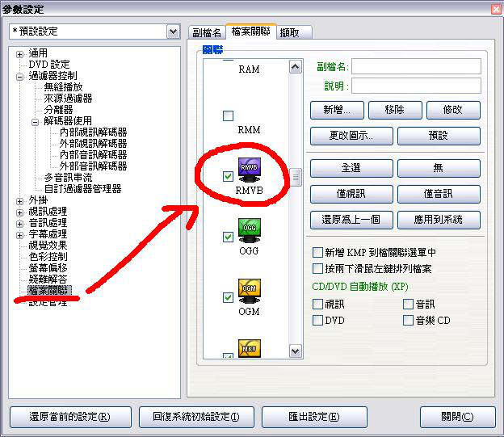Select the green OGG file icon
504x437 pixels.
pos(249,230)
